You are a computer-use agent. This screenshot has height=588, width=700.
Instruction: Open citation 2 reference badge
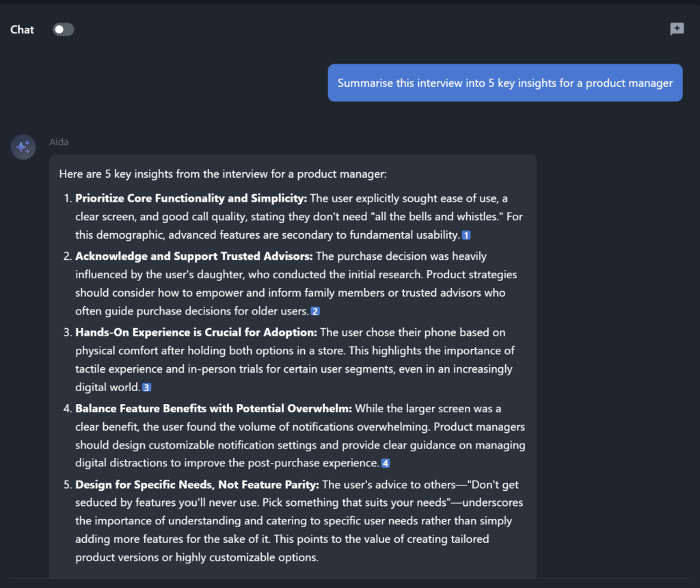[x=315, y=312]
